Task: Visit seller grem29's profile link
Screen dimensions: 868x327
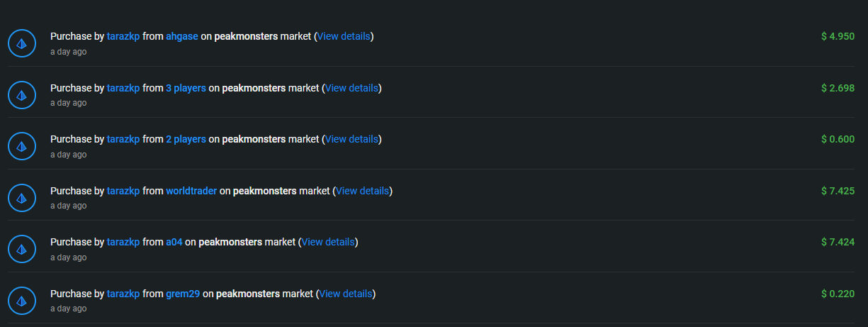Action: tap(183, 294)
